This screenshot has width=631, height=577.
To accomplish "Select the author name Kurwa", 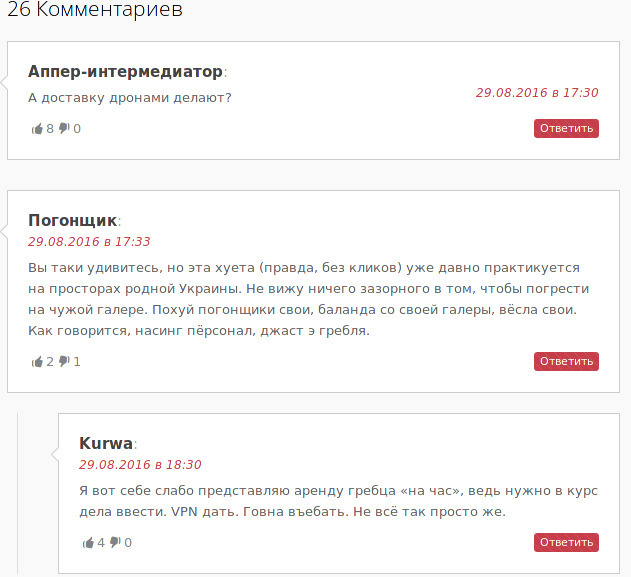I will (106, 443).
